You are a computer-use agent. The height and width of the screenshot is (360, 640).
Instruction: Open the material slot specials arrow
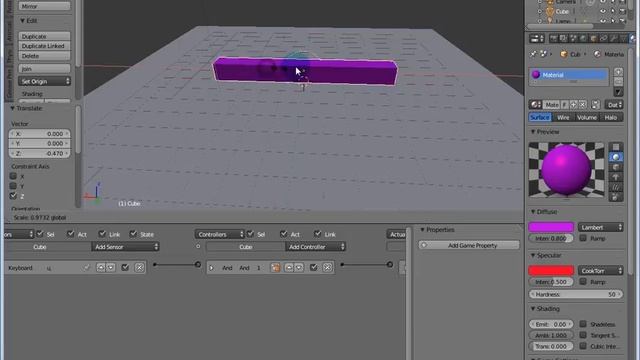click(x=618, y=91)
